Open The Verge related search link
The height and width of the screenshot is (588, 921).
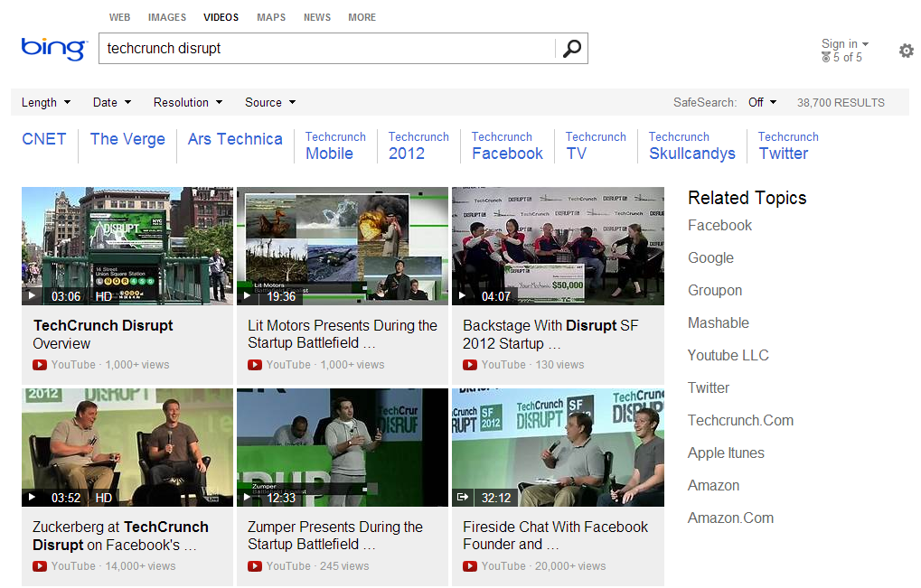point(127,139)
